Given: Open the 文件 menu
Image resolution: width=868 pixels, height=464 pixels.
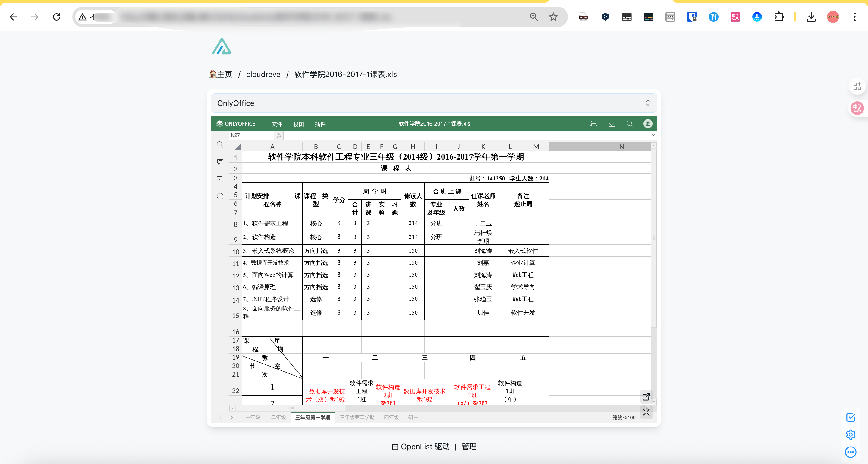Looking at the screenshot, I should 276,124.
